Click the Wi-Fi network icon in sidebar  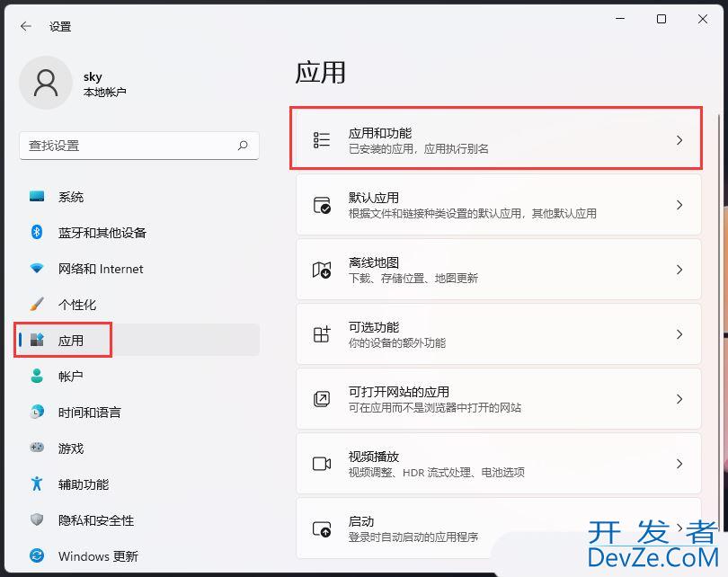37,269
